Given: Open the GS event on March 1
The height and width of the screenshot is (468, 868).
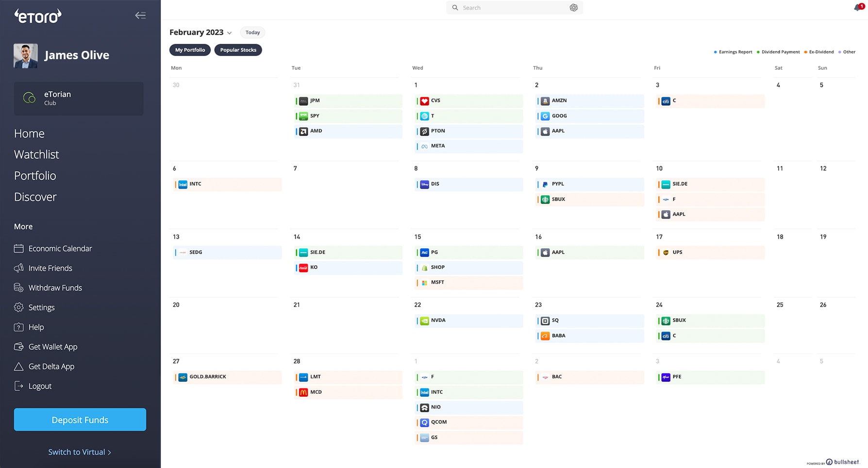Looking at the screenshot, I should click(x=469, y=437).
